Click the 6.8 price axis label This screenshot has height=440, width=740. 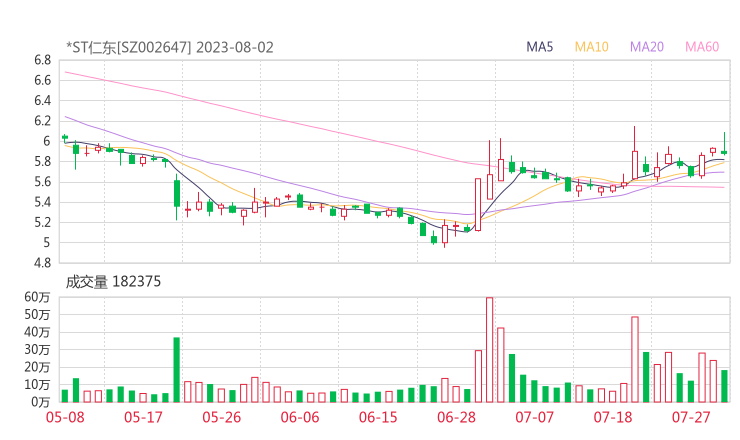(x=42, y=60)
